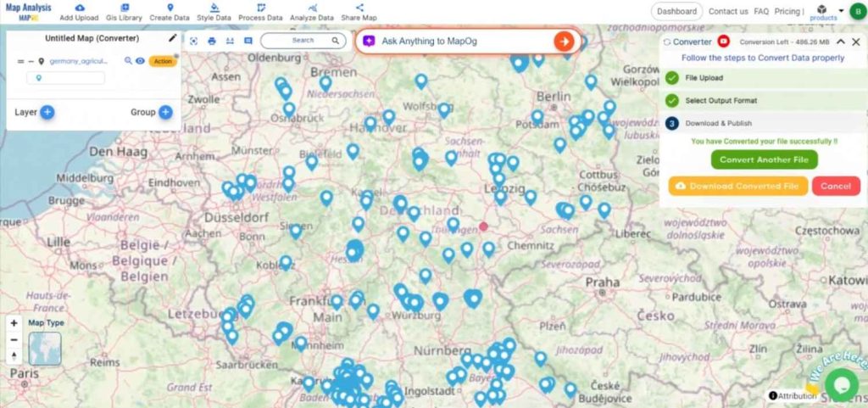This screenshot has width=868, height=408.
Task: Open the Process Data menu
Action: click(260, 12)
